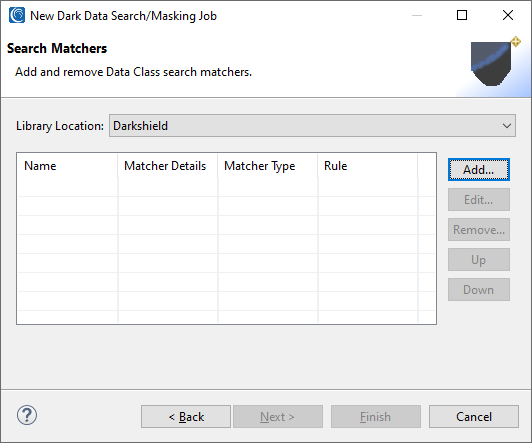
Task: Click the Down button
Action: pyautogui.click(x=478, y=290)
